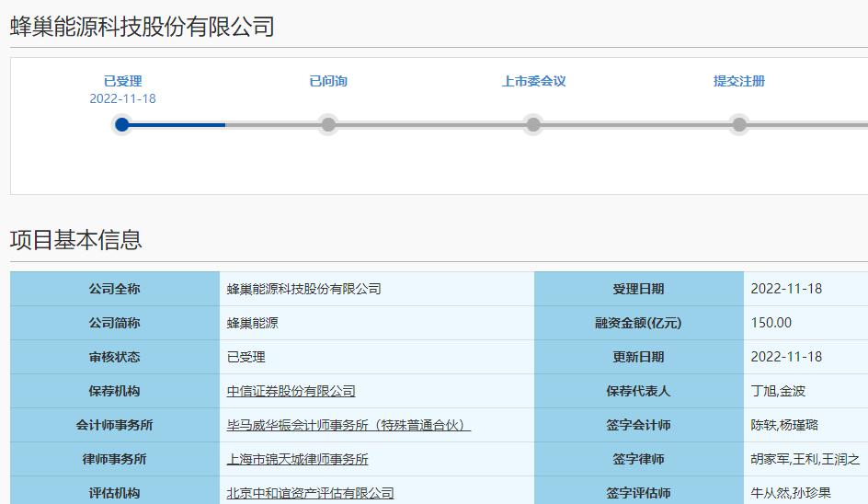Viewport: 868px width, 504px height.
Task: Click the 保荐代表人 value 丁旭,金波
Action: click(x=778, y=391)
